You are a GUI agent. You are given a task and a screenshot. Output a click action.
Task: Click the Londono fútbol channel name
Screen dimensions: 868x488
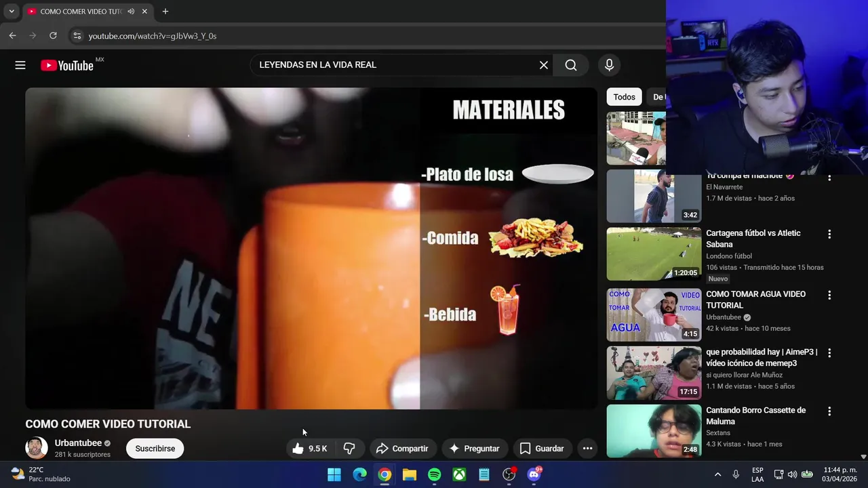(x=729, y=256)
